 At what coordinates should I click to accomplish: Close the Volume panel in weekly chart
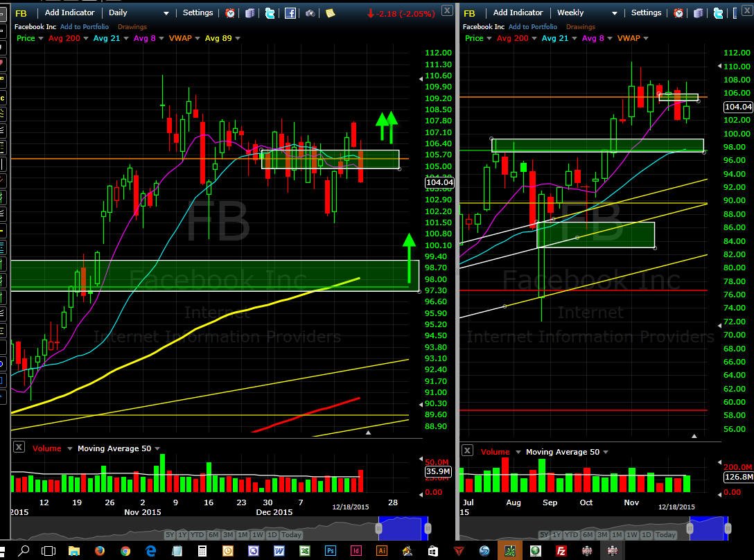(x=467, y=450)
